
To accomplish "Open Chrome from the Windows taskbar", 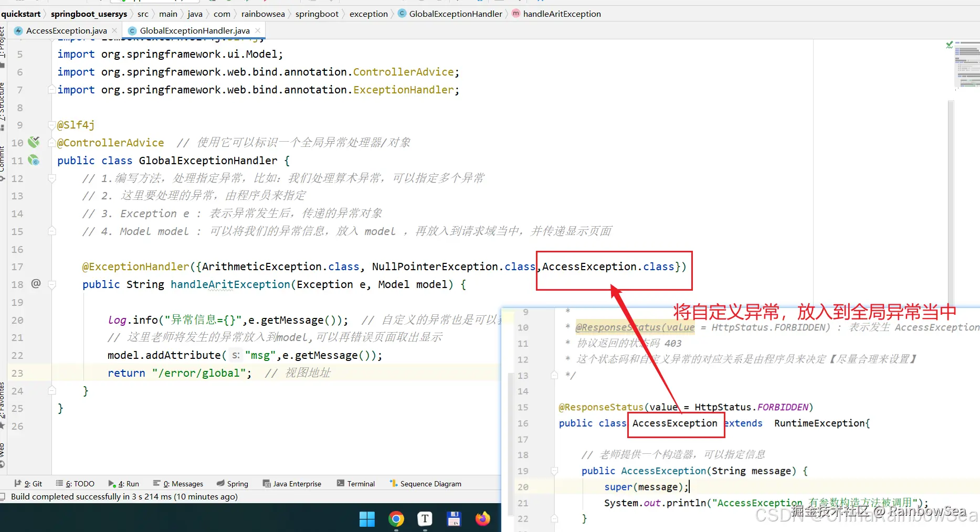I will tap(396, 519).
